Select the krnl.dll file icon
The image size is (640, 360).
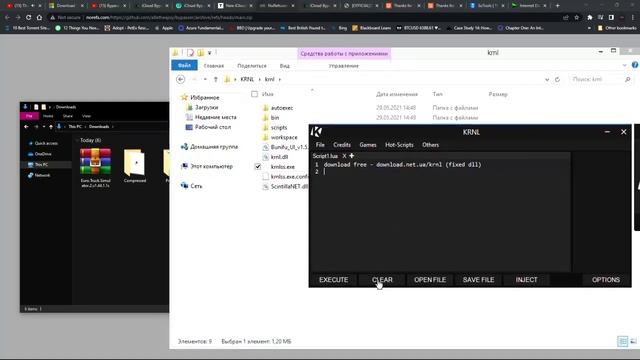265,157
